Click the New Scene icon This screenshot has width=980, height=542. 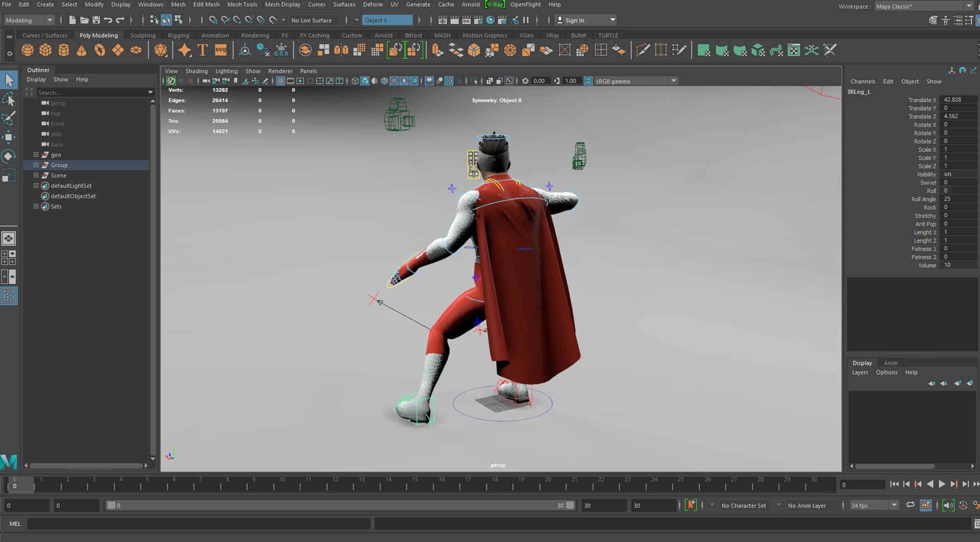pyautogui.click(x=72, y=20)
